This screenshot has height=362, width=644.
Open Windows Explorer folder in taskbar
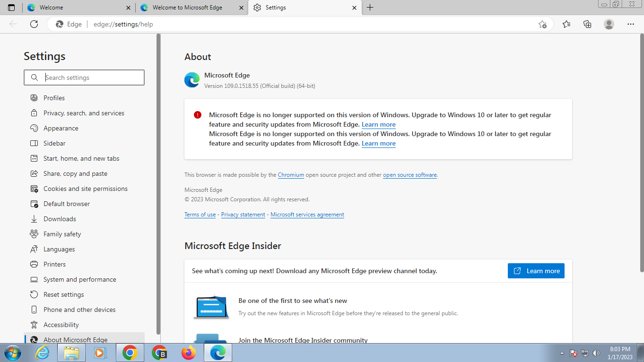pos(71,353)
